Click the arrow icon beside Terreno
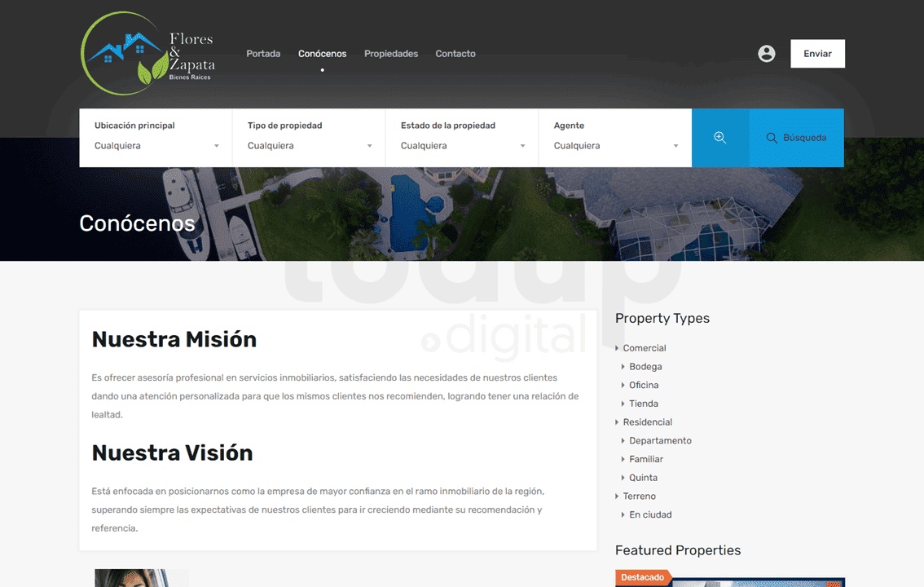The height and width of the screenshot is (587, 924). pos(617,496)
